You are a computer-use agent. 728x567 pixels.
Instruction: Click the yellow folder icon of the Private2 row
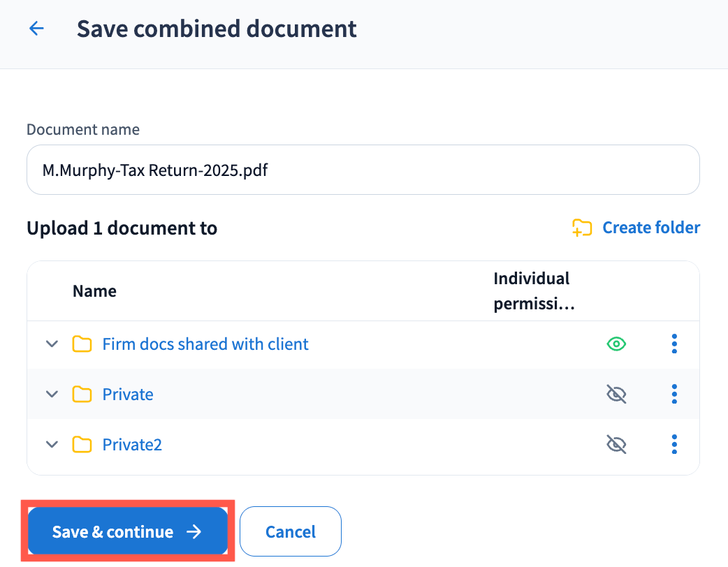82,445
